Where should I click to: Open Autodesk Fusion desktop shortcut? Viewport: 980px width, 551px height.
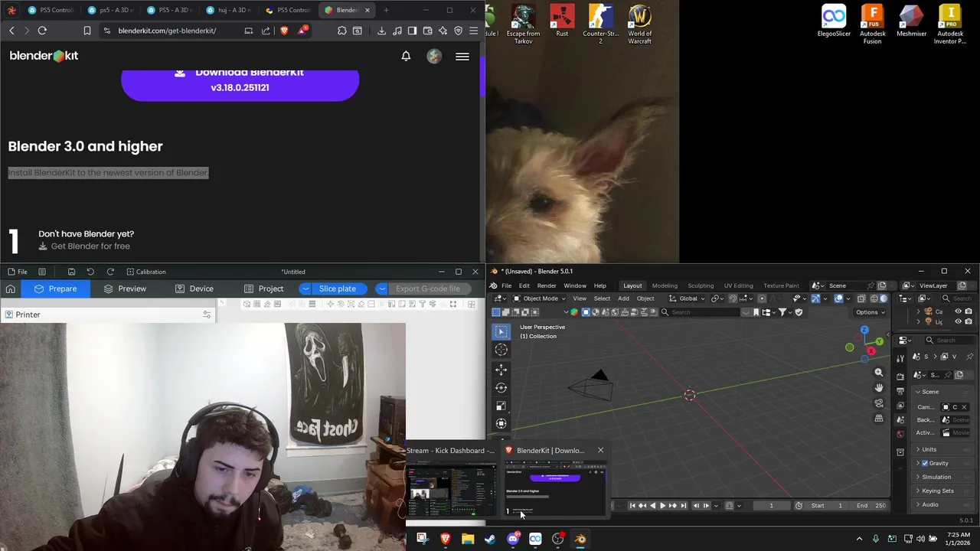(x=873, y=25)
